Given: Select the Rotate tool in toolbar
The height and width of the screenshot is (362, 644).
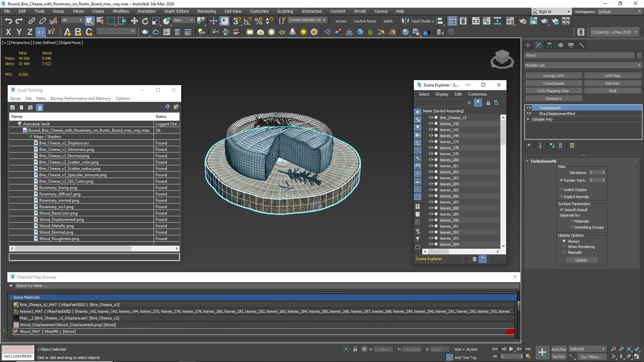Looking at the screenshot, I should pyautogui.click(x=145, y=21).
